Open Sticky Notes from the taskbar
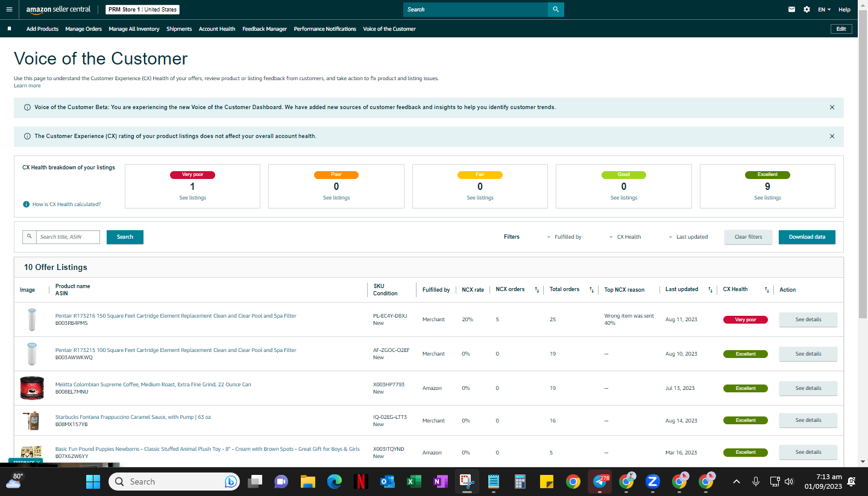Image resolution: width=868 pixels, height=496 pixels. tap(547, 482)
